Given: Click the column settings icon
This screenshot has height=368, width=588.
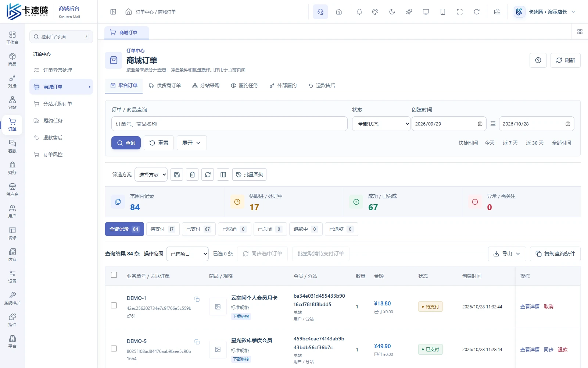Looking at the screenshot, I should 223,174.
